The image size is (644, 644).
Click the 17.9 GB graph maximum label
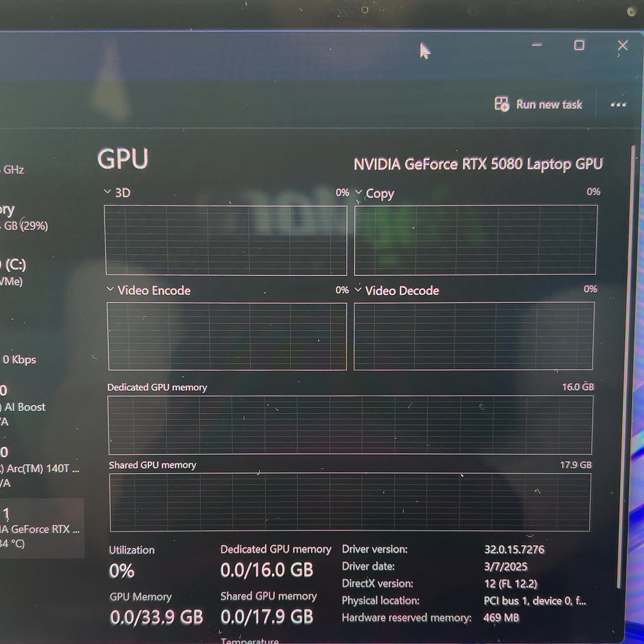(576, 465)
